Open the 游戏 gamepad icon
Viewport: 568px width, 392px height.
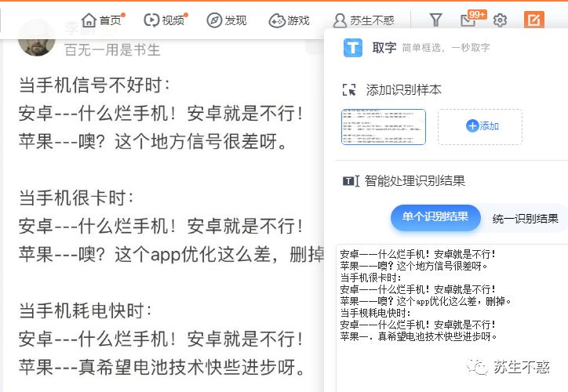[277, 20]
